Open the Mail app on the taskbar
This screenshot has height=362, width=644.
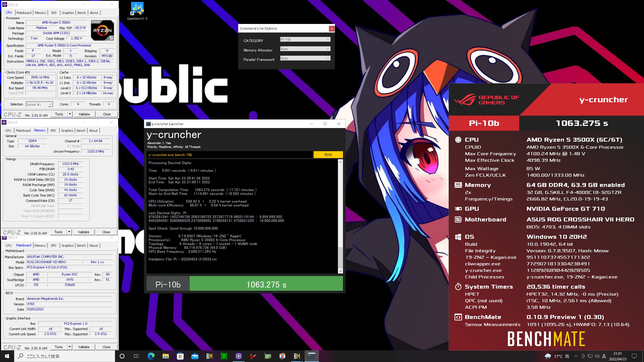(x=195, y=356)
